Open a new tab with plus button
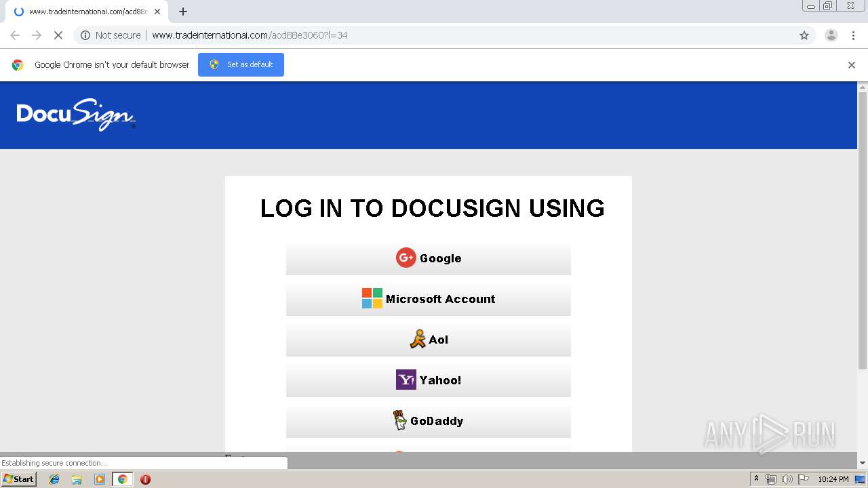This screenshot has width=868, height=488. click(x=183, y=12)
